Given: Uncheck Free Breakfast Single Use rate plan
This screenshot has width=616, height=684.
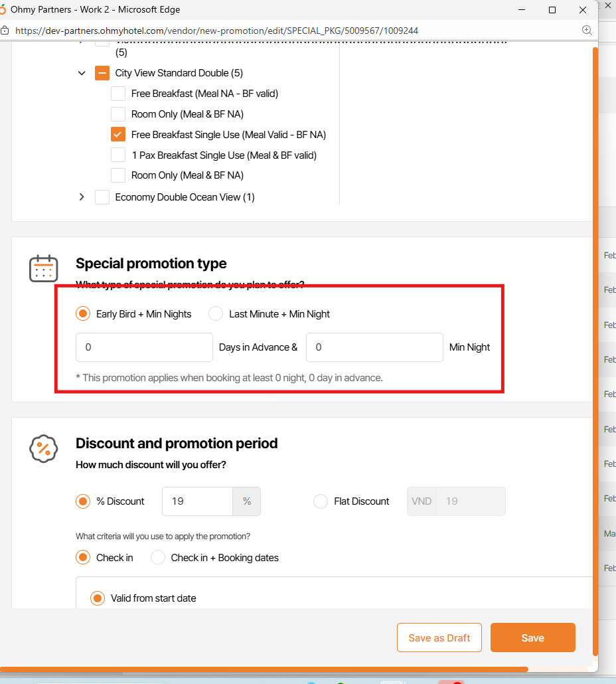Looking at the screenshot, I should [118, 135].
